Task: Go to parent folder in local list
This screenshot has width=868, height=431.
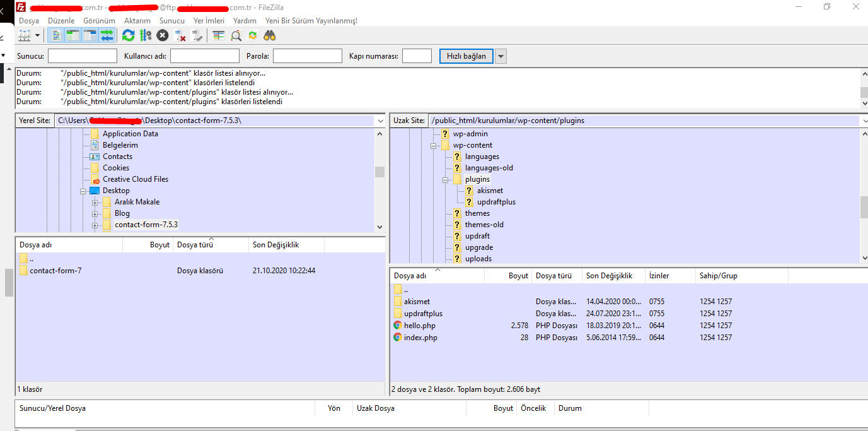Action: (31, 259)
